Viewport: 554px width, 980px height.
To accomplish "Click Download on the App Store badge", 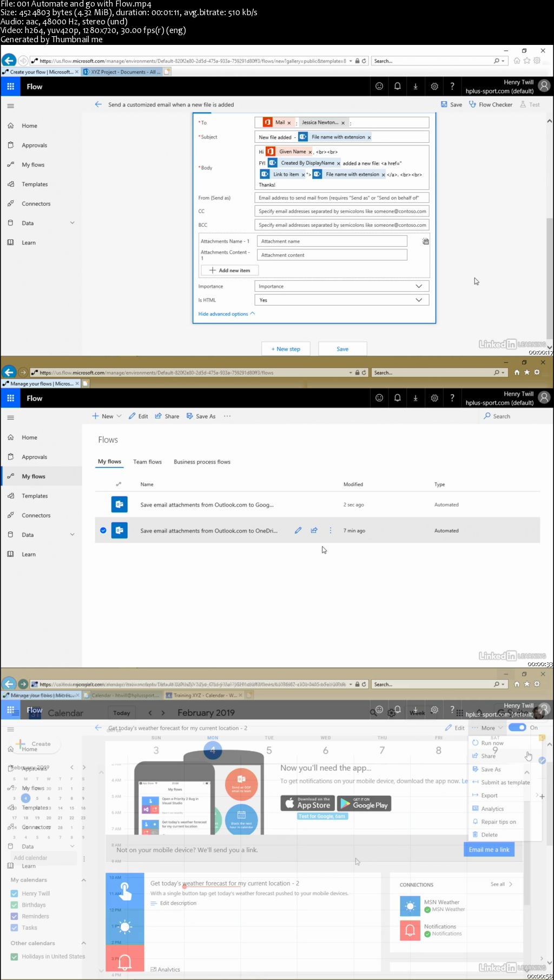I will pos(308,803).
